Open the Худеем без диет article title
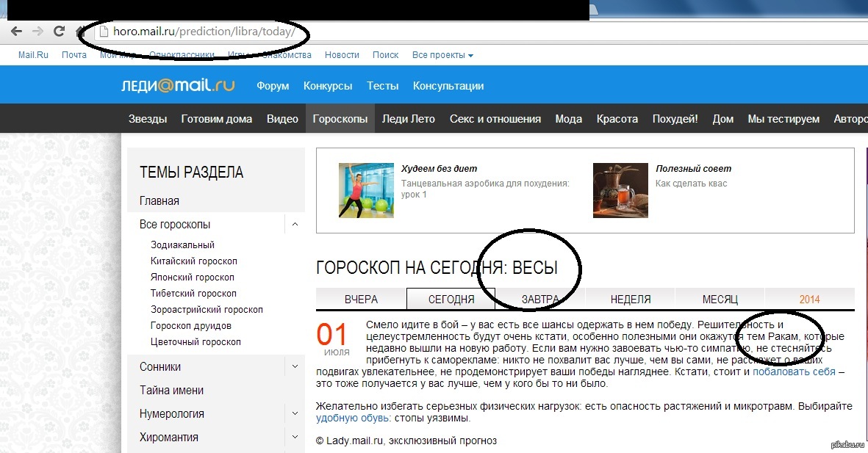The width and height of the screenshot is (868, 453). tap(439, 169)
